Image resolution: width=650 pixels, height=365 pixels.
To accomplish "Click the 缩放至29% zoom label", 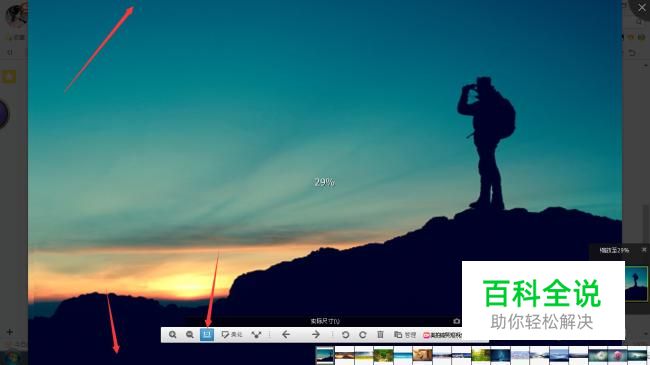I will click(x=614, y=250).
